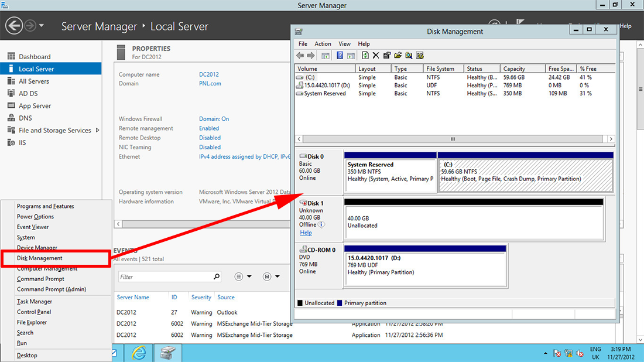Open the Properties toolbar icon in Disk Management
Viewport: 644px width, 362px height.
[x=387, y=56]
